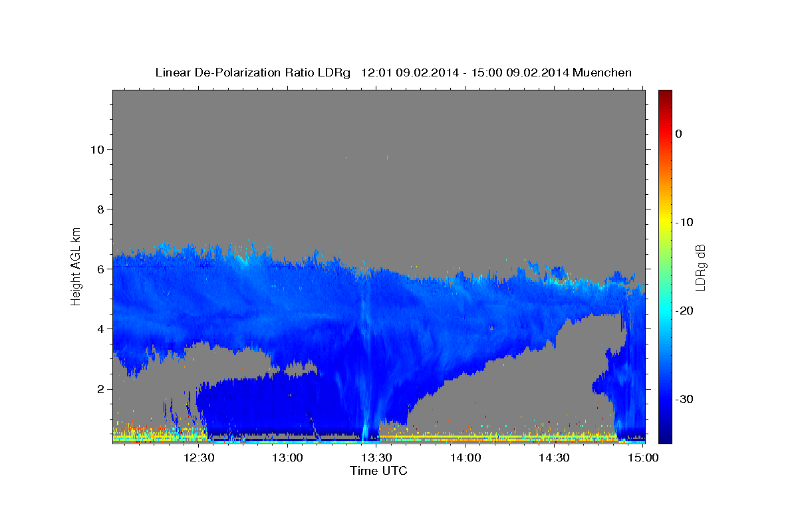Click the height tick label 2
This screenshot has height=532, width=798.
100,388
